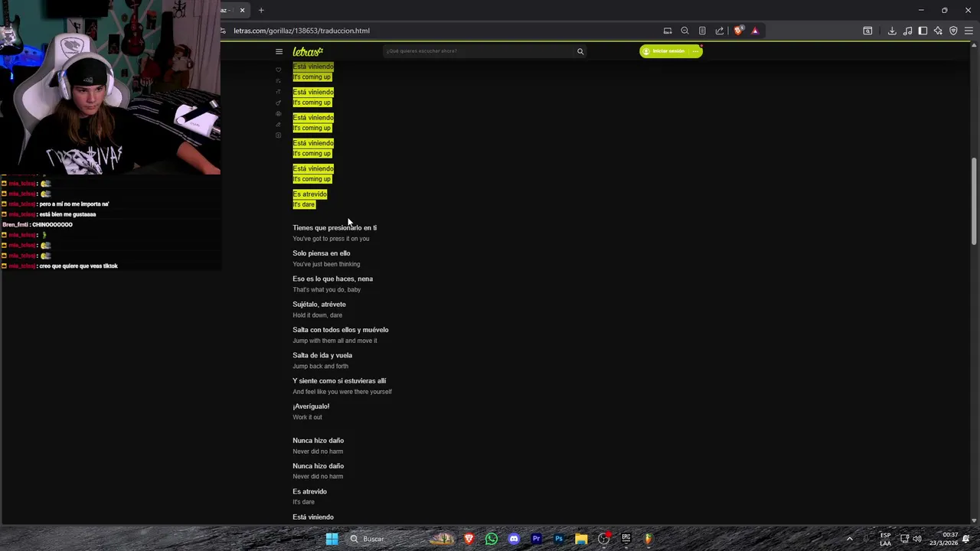
Task: Click the Letras logo
Action: tap(308, 51)
